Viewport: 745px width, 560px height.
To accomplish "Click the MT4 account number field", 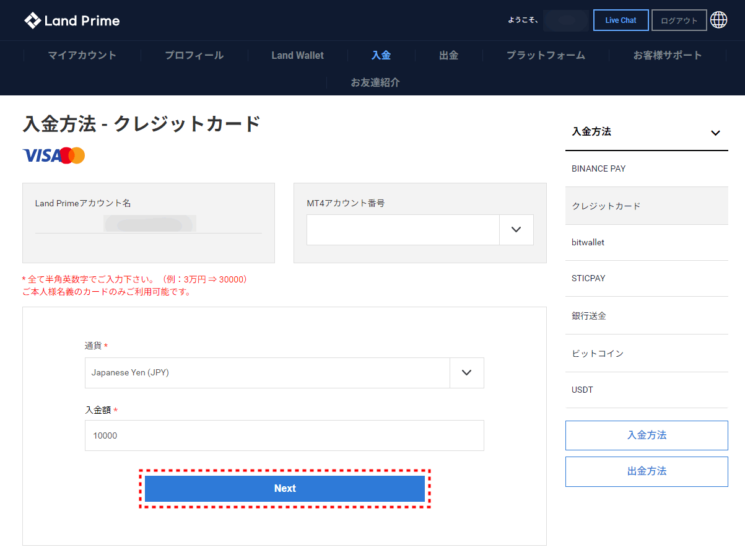I will pyautogui.click(x=403, y=230).
